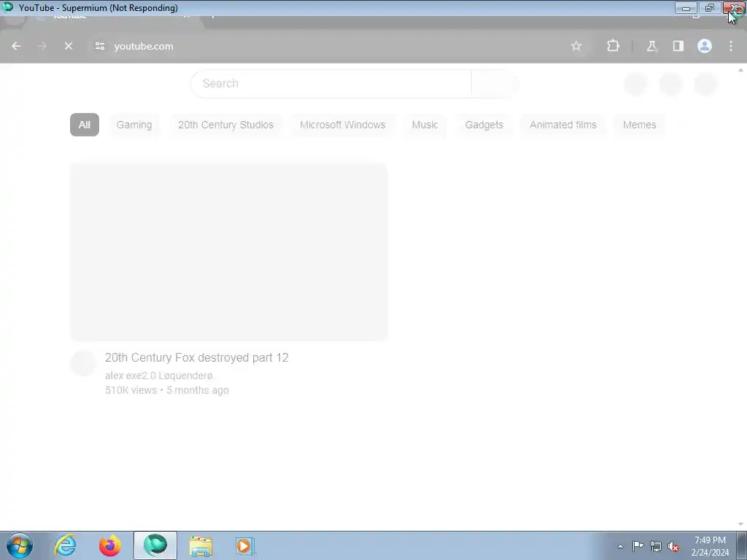747x560 pixels.
Task: Open Action Center flag icon
Action: [x=638, y=546]
